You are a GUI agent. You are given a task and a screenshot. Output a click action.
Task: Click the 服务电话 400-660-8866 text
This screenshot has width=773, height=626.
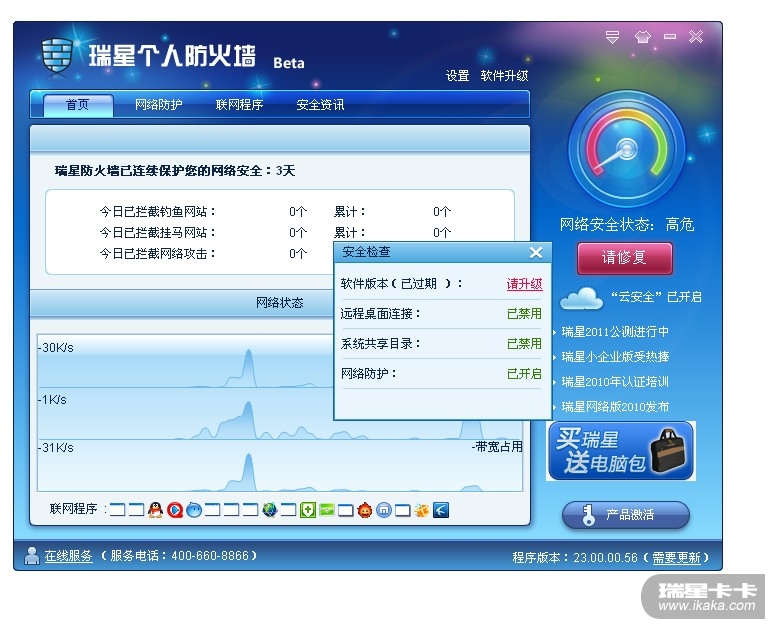(179, 556)
